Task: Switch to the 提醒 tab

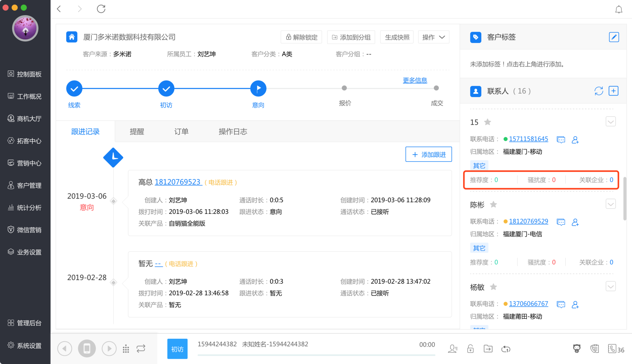Action: coord(137,132)
